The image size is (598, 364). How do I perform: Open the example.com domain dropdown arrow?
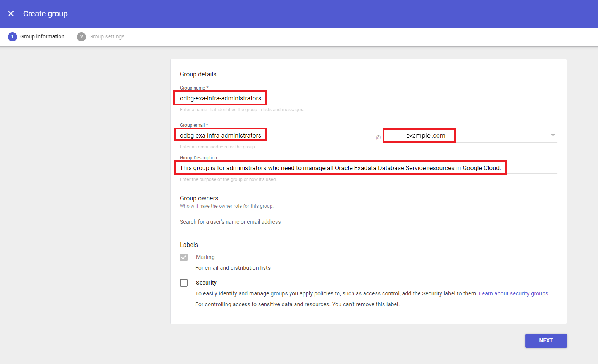click(553, 135)
